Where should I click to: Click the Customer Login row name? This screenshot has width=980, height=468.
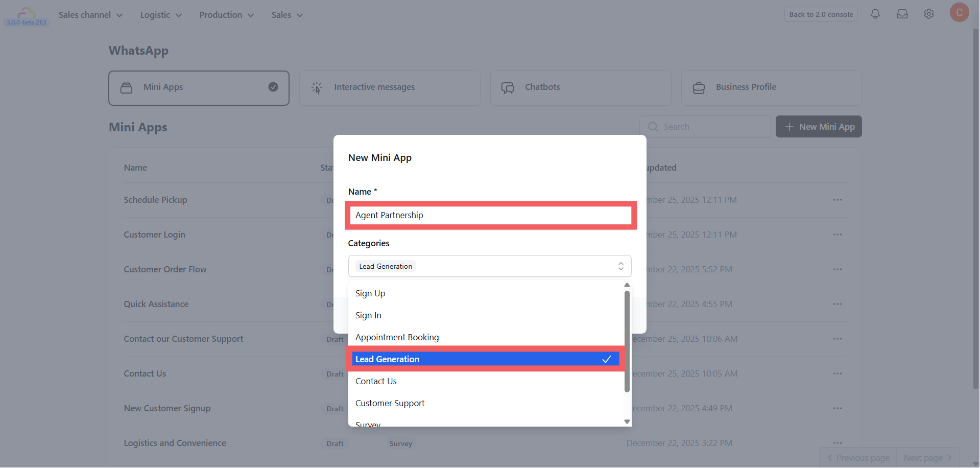(x=154, y=235)
